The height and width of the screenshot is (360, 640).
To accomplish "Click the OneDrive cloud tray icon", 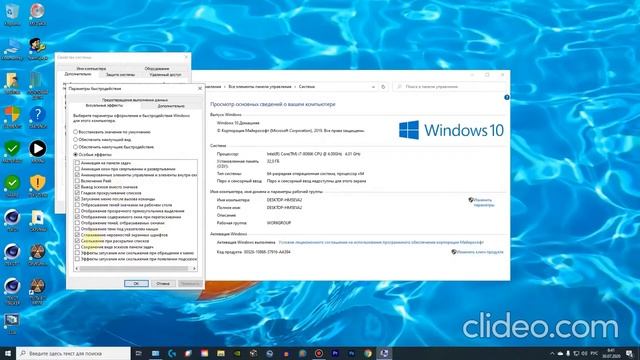I will [x=560, y=353].
